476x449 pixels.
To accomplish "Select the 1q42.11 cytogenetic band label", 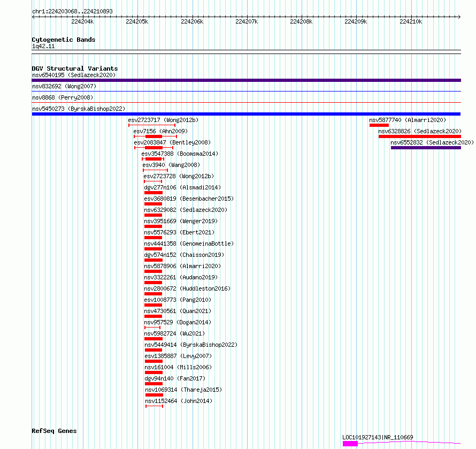I will coord(43,46).
